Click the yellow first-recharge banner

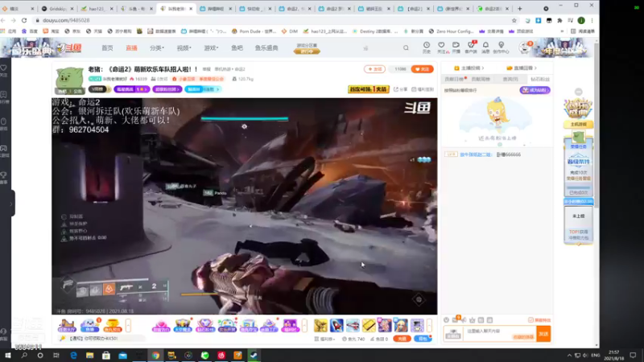(369, 89)
